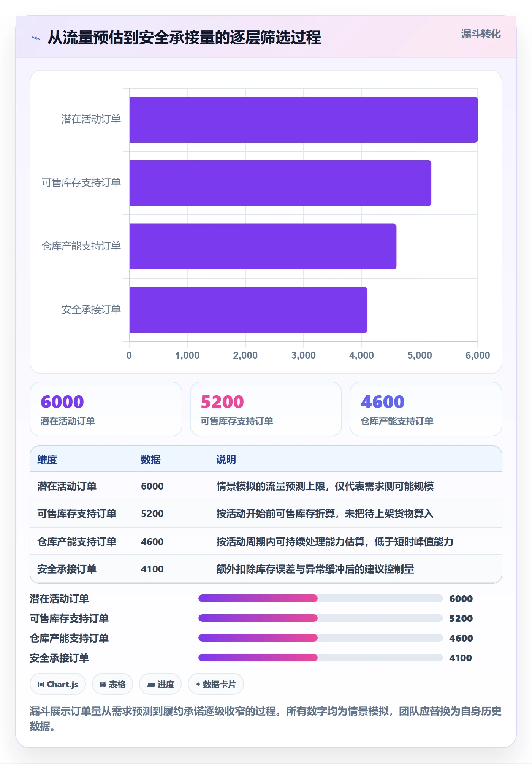The width and height of the screenshot is (532, 764).
Task: Open the 5200 可售库存支持订单 stat card
Action: tap(266, 409)
